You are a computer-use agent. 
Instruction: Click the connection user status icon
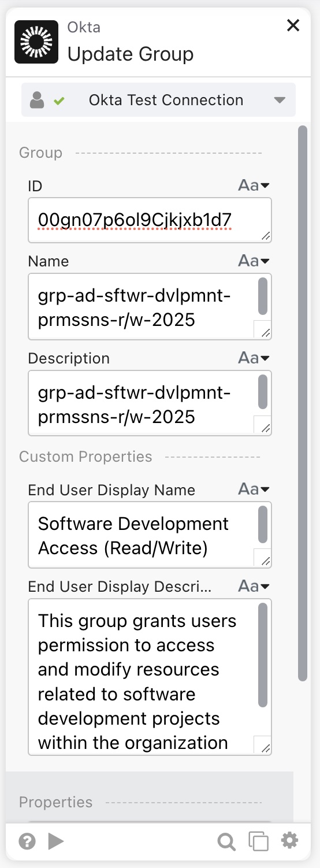click(x=46, y=100)
